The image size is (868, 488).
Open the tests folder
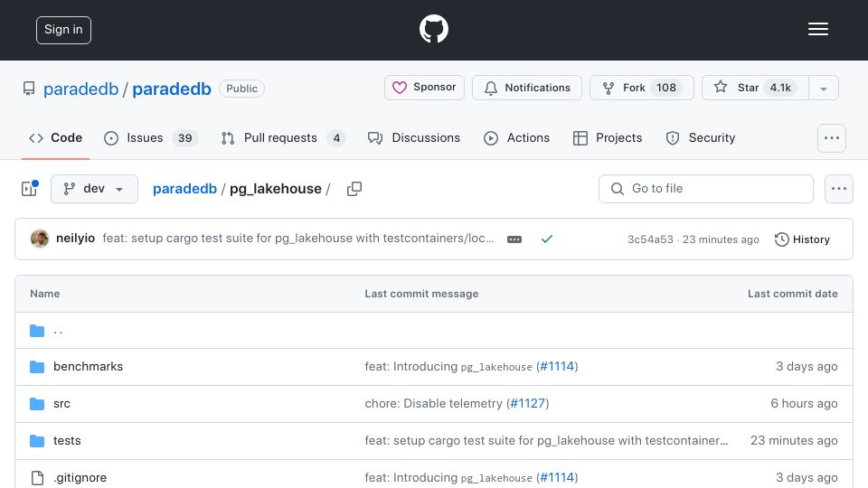click(x=67, y=440)
